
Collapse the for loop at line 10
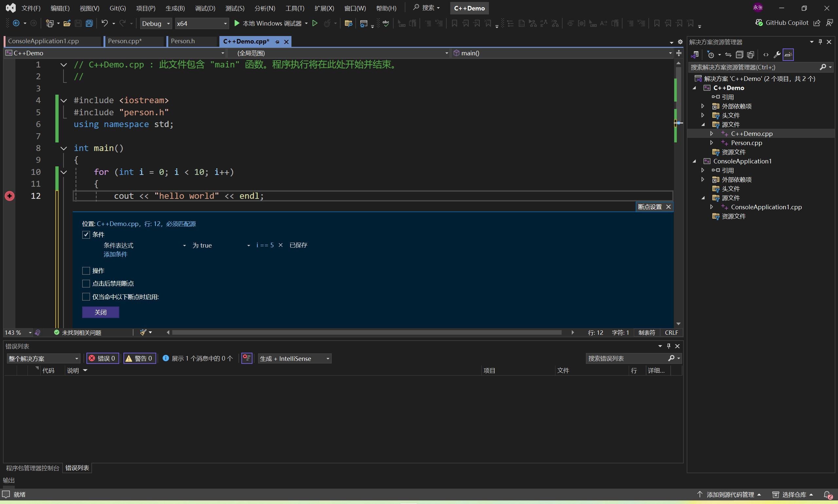[64, 172]
